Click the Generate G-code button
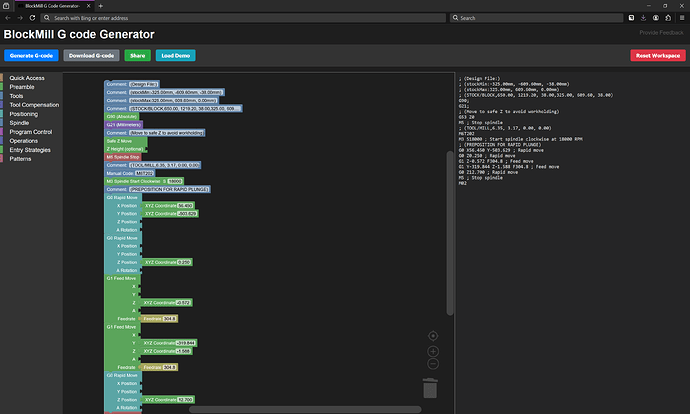The width and height of the screenshot is (690, 414). coord(31,55)
